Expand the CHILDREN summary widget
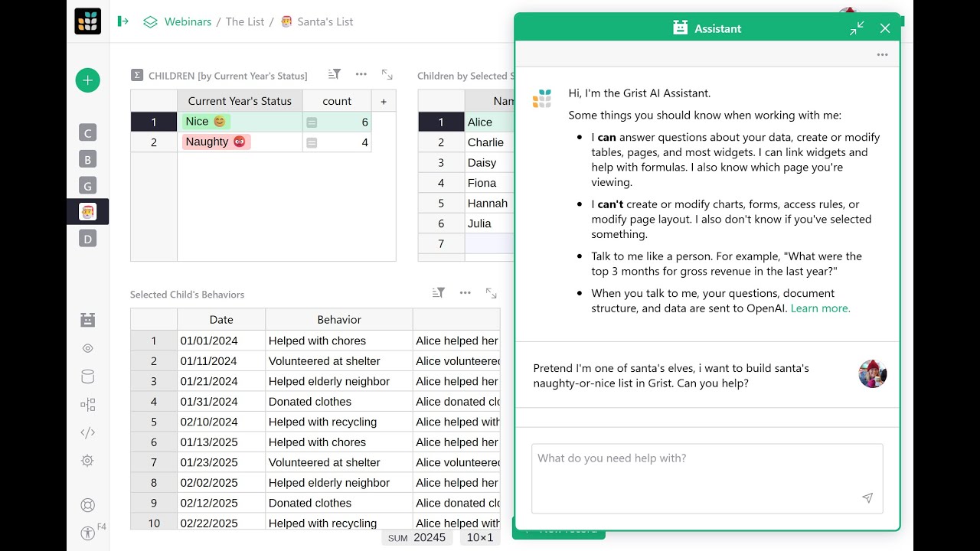 point(387,74)
